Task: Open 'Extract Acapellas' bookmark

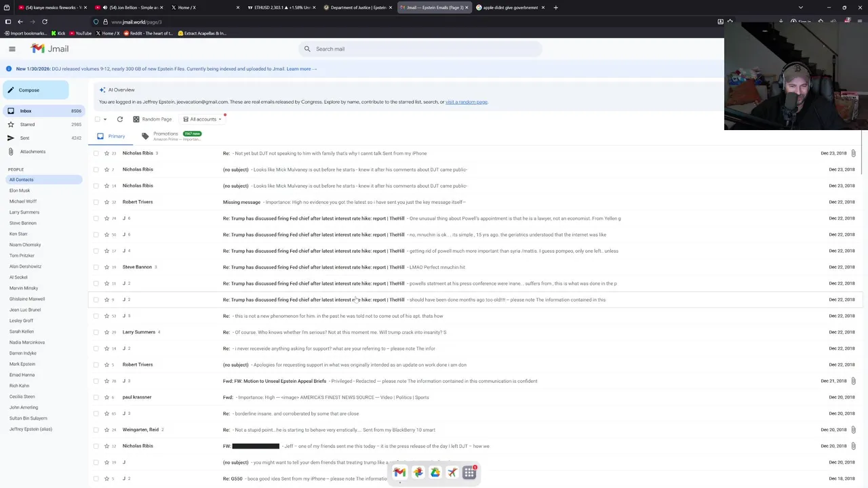Action: pyautogui.click(x=202, y=33)
